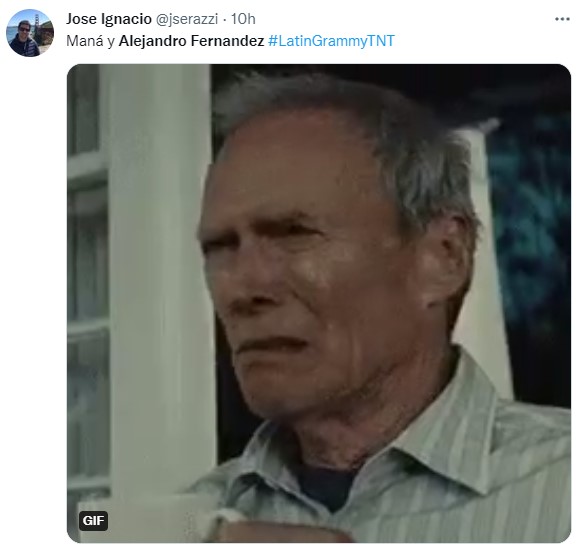Visit the @jserazzi handle link
This screenshot has width=588, height=550.
pos(186,19)
